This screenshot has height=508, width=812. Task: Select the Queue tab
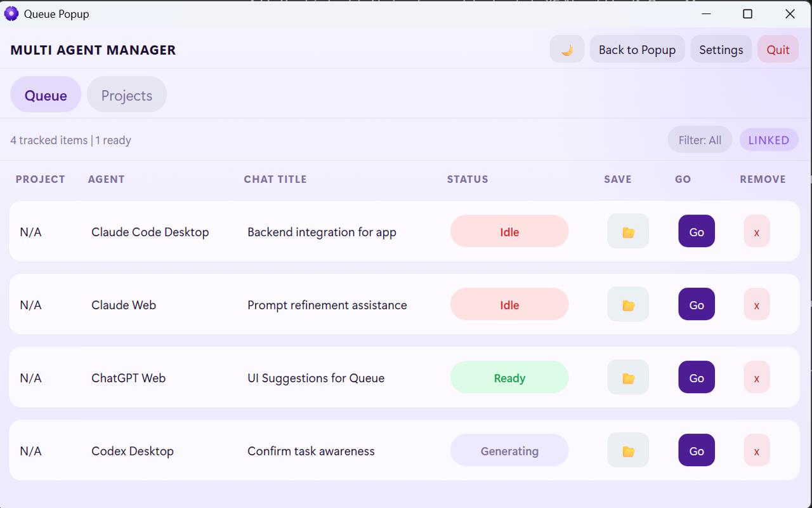tap(45, 95)
